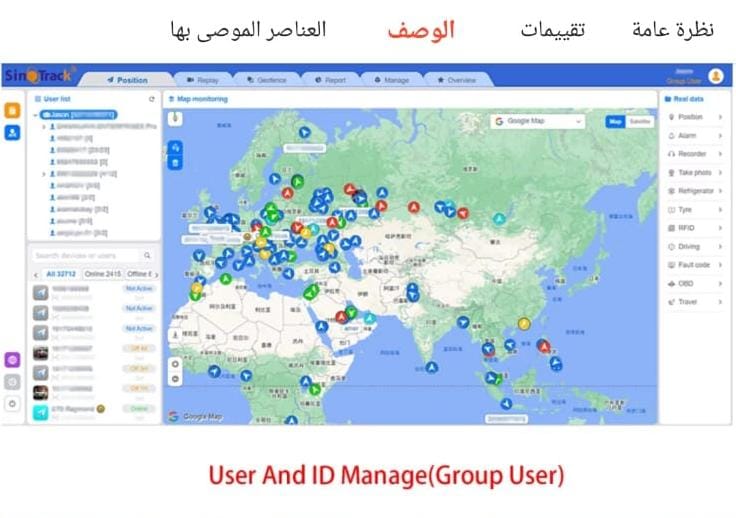Open the user avatar in top right corner

(716, 76)
